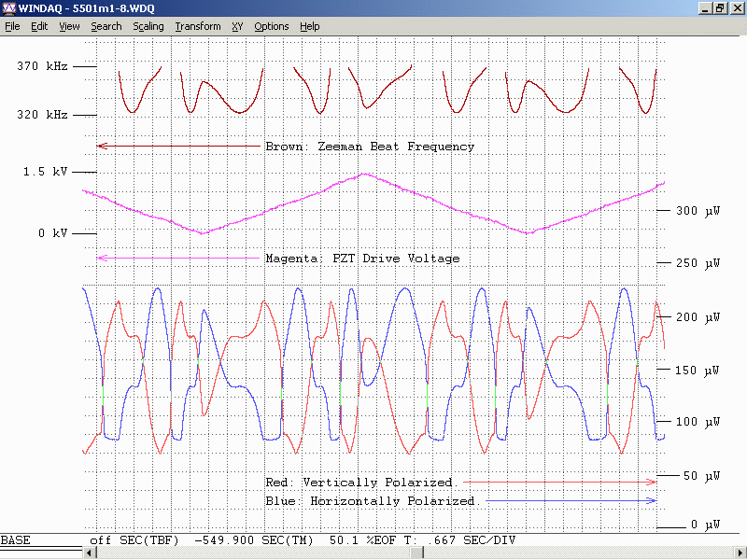Open the File menu

coord(12,26)
